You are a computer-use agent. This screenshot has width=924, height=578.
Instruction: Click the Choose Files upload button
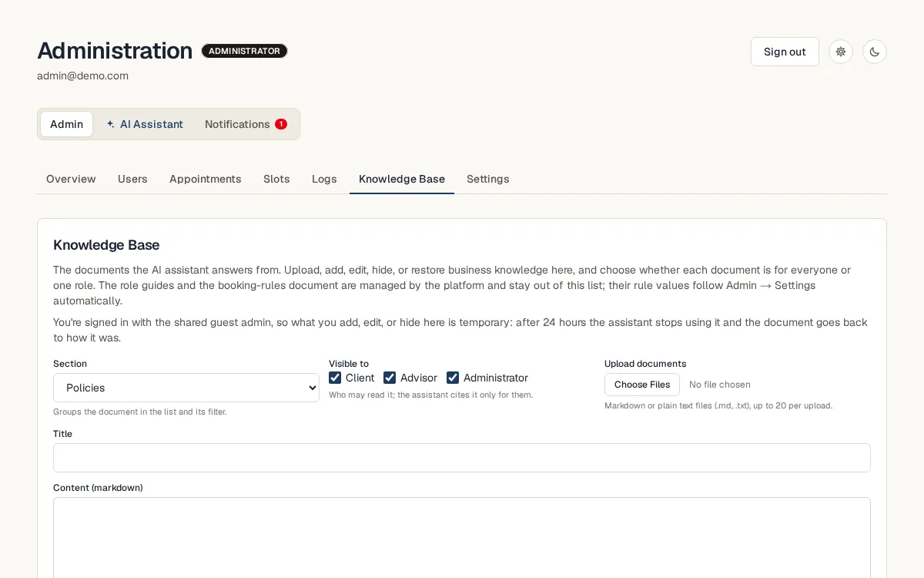[x=642, y=385]
